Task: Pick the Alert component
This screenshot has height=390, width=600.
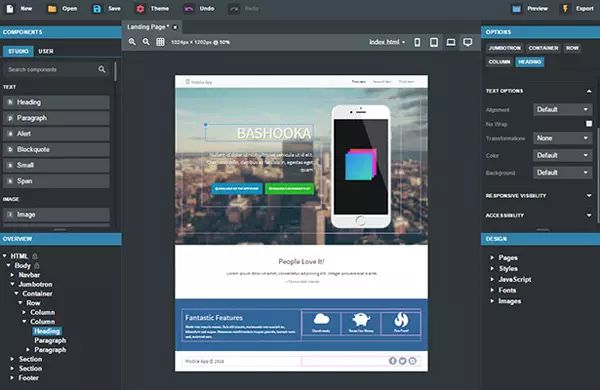Action: click(x=56, y=134)
